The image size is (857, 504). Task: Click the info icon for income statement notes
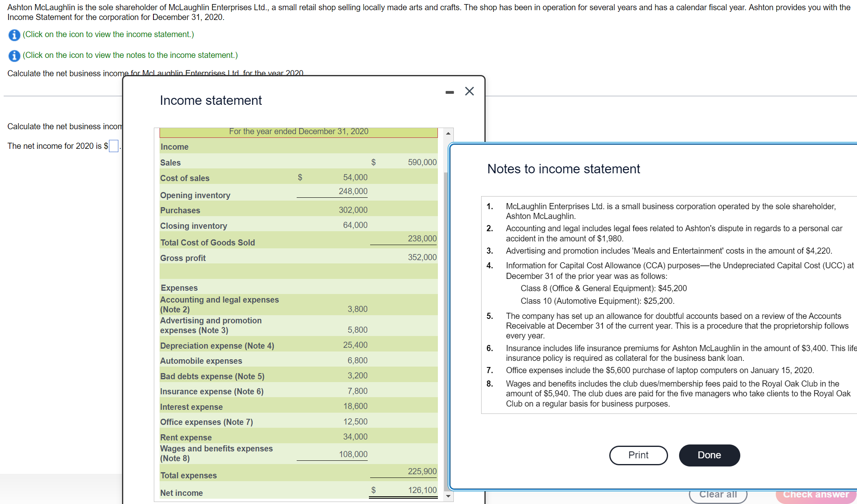coord(14,56)
